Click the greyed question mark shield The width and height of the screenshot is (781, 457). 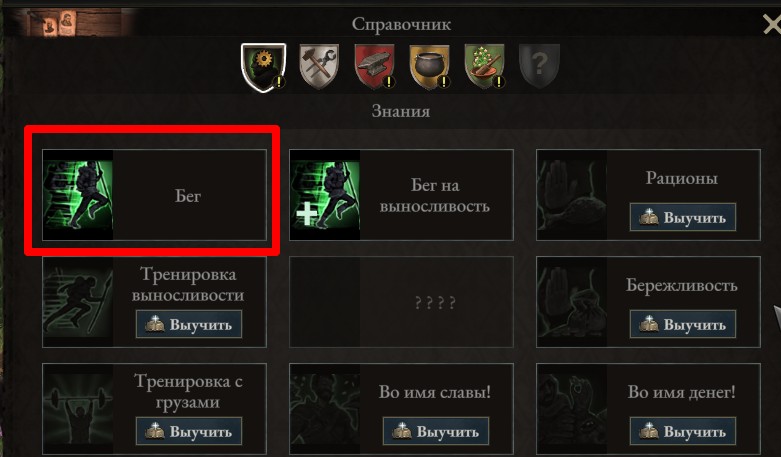[x=539, y=66]
